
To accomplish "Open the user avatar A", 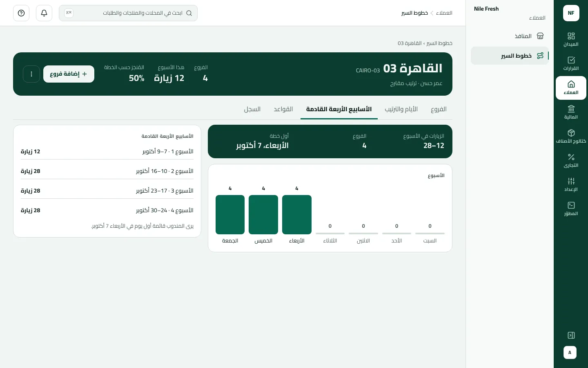I will pos(570,352).
